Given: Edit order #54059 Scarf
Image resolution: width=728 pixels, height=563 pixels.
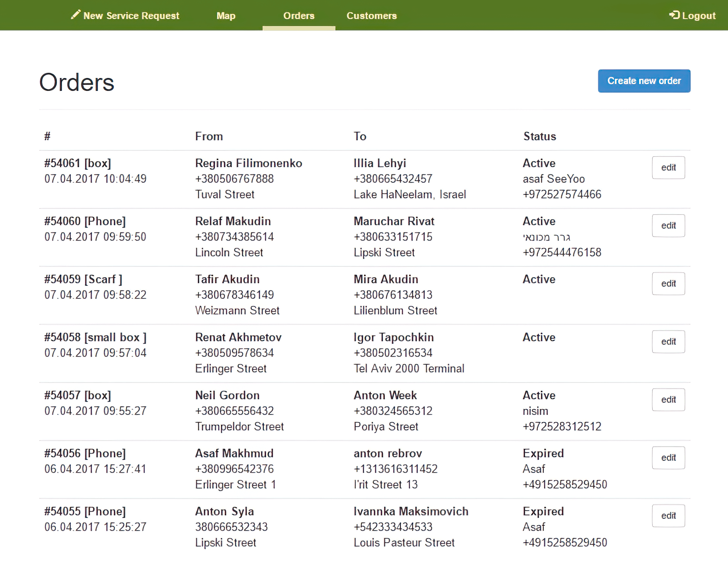Looking at the screenshot, I should coord(668,284).
